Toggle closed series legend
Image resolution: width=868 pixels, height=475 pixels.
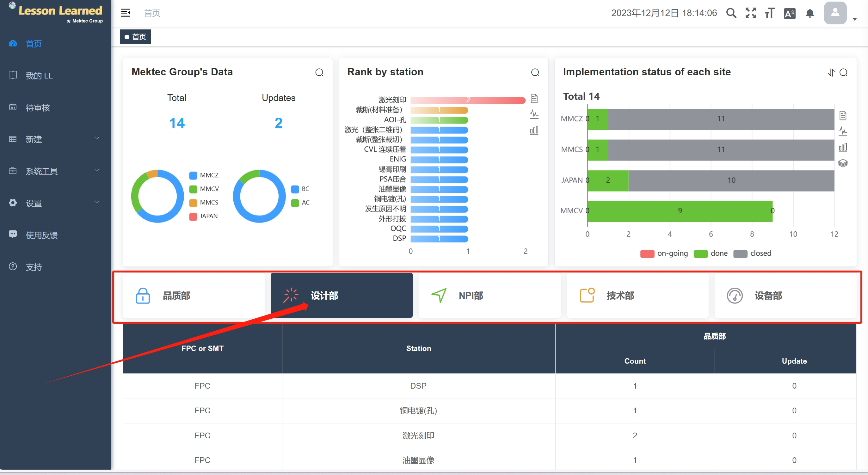tap(752, 253)
